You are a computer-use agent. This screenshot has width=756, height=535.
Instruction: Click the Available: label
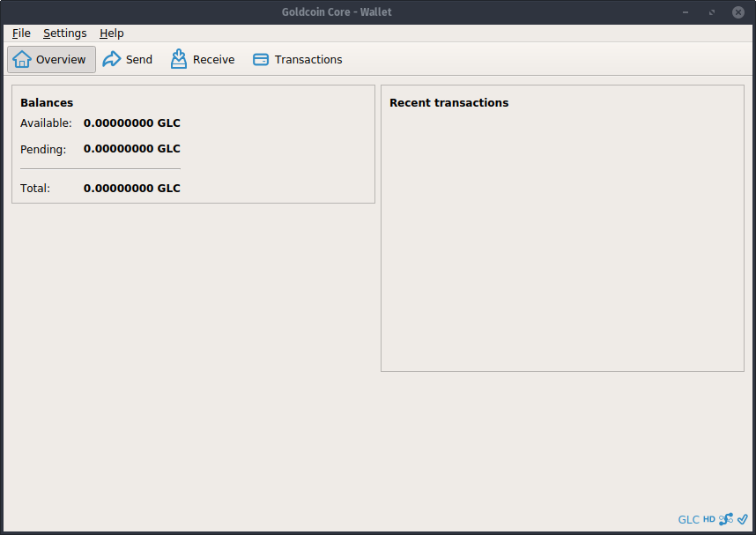[46, 123]
